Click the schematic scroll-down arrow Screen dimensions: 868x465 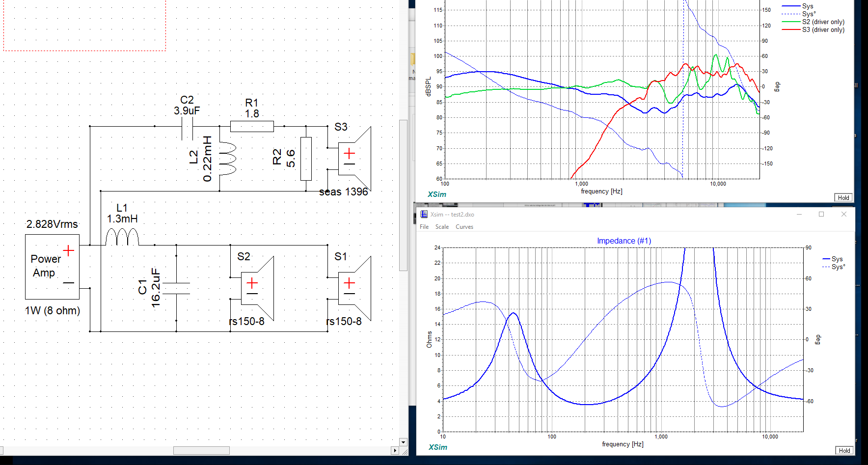tap(403, 442)
